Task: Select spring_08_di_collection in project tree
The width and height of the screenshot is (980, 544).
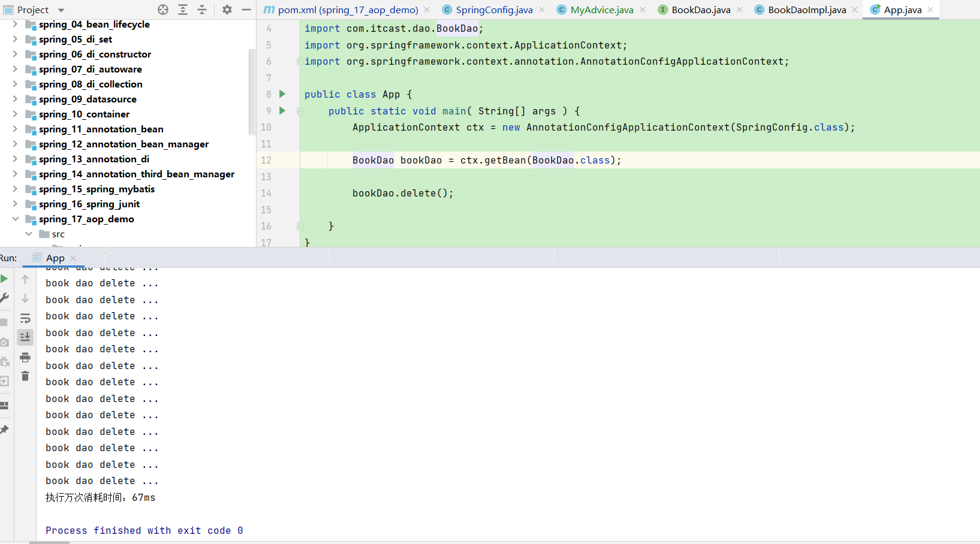Action: (91, 84)
